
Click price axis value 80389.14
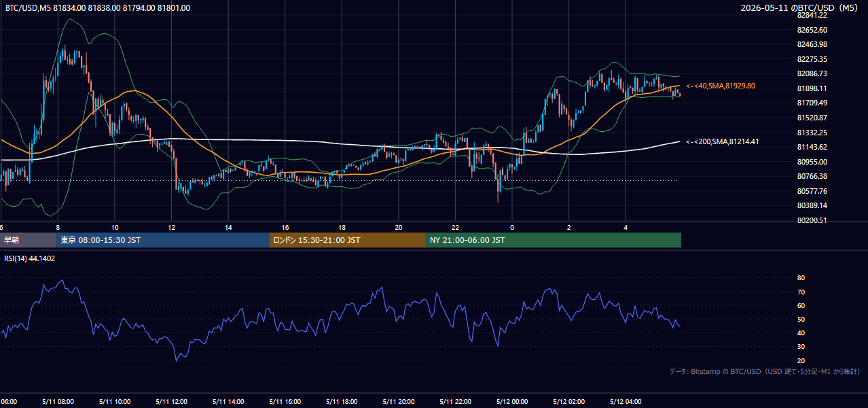812,205
